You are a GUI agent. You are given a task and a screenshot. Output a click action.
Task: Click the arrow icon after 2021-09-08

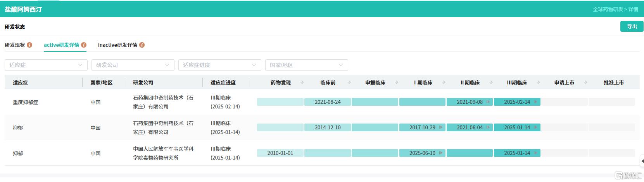(x=488, y=102)
